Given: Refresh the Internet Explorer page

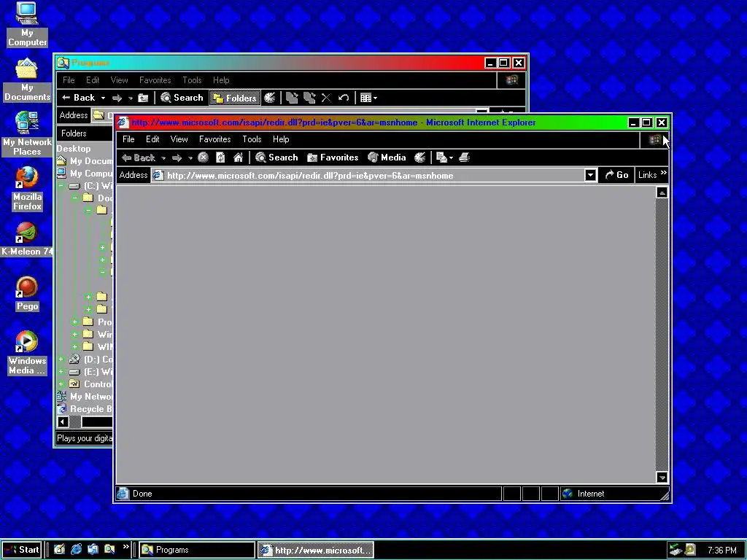Looking at the screenshot, I should [x=220, y=157].
